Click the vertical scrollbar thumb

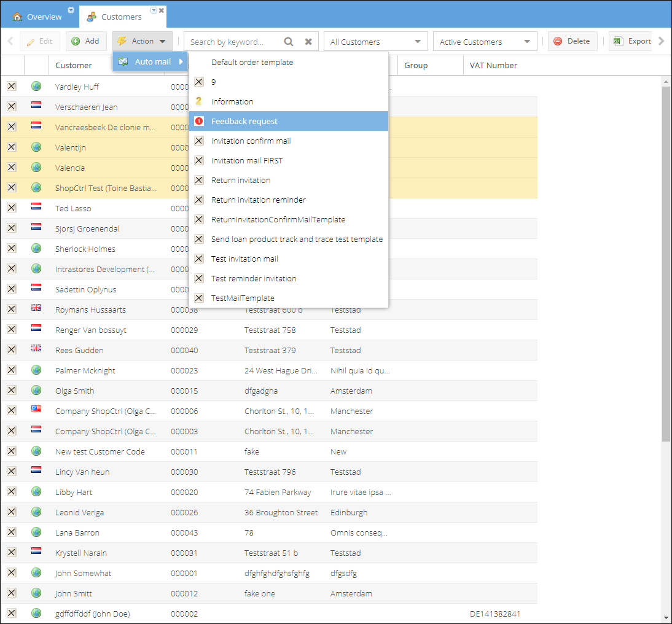click(x=666, y=263)
